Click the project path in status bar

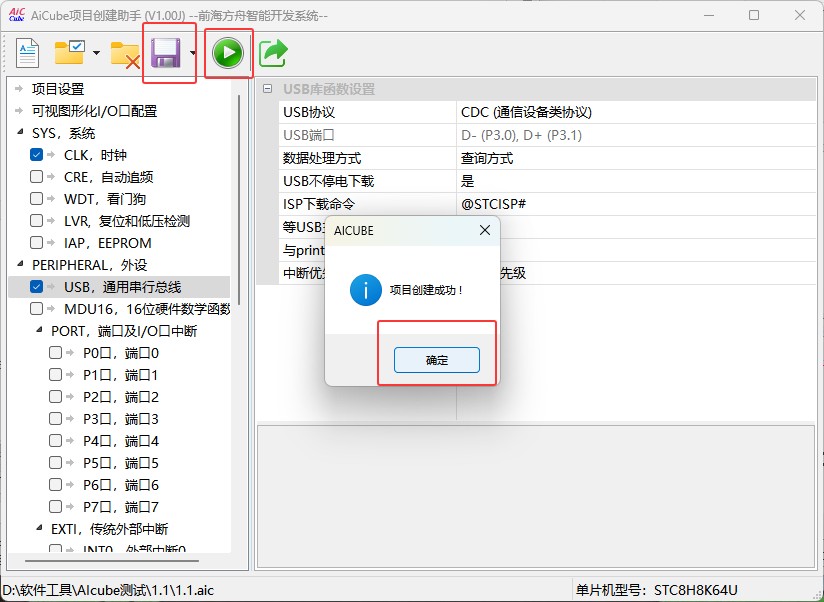click(108, 590)
